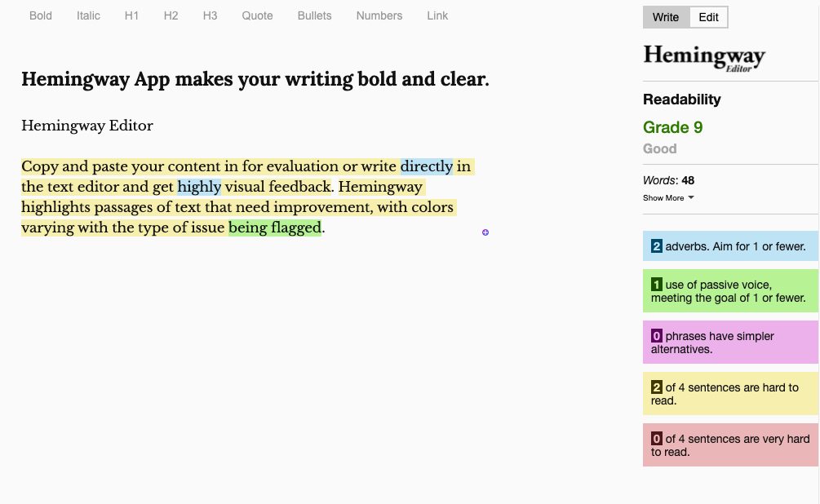Toggle the blue adverbs highlight panel
Viewport: 820px width, 504px height.
[x=729, y=245]
